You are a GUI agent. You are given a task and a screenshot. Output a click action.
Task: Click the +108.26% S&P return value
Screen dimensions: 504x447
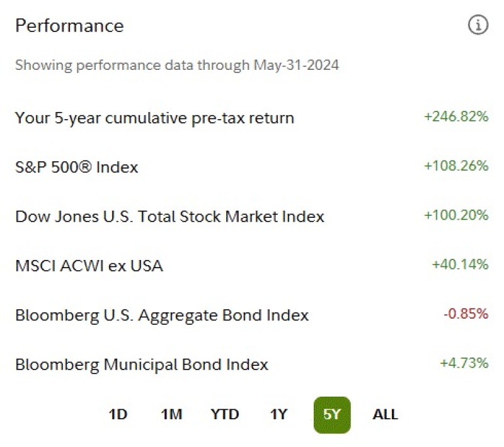tap(456, 166)
